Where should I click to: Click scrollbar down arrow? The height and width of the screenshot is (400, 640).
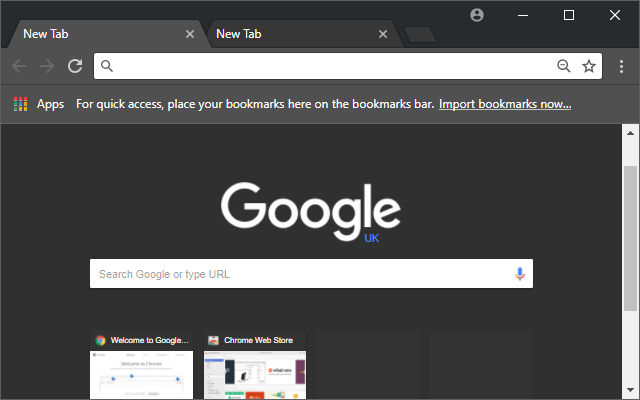coord(630,390)
